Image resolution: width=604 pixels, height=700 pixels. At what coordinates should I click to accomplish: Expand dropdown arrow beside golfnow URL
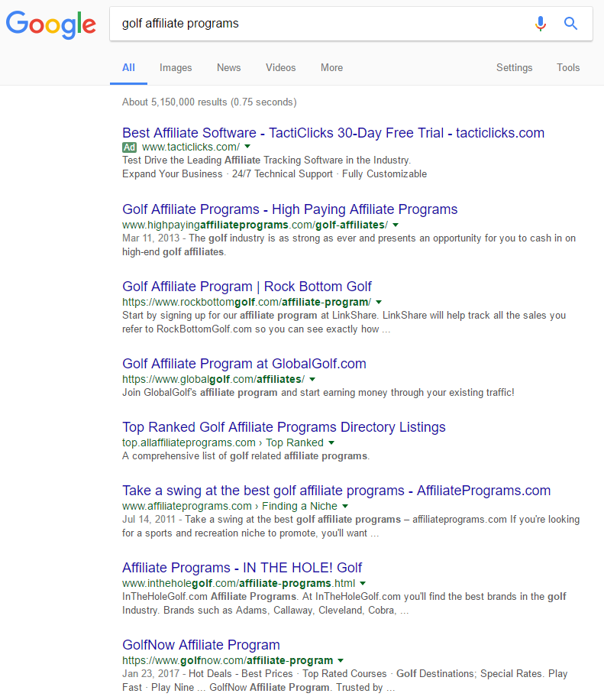coord(341,660)
